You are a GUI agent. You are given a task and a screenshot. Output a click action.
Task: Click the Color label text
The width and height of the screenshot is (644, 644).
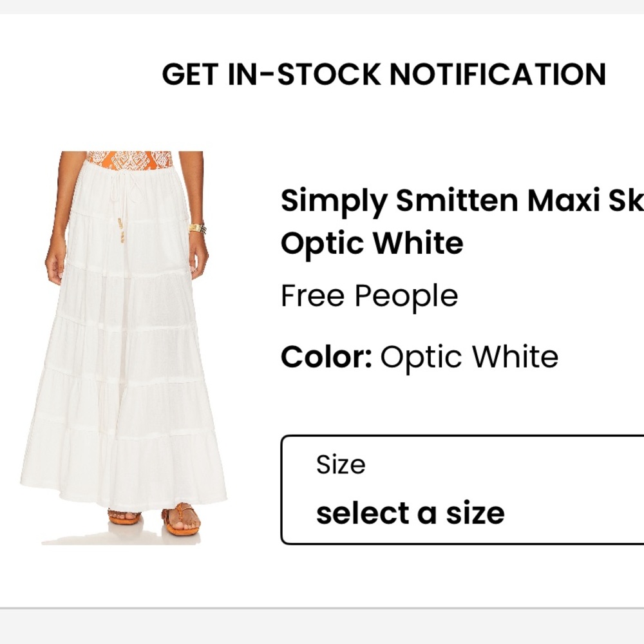click(x=326, y=355)
